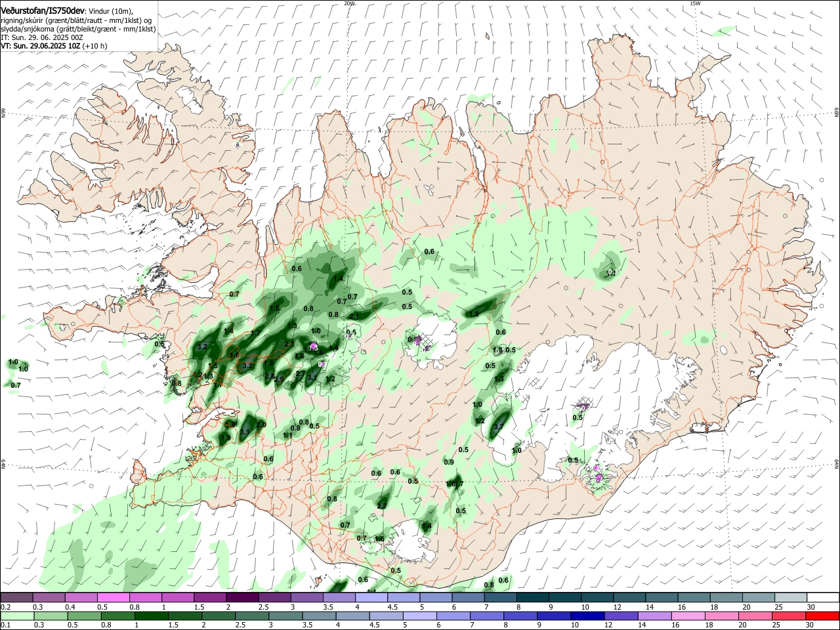This screenshot has height=630, width=840.
Task: Pick bright red lower swatch after 30
Action: pos(822,616)
